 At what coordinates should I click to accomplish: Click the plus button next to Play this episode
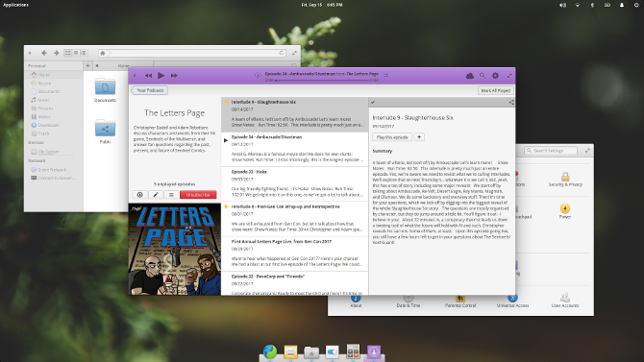(x=419, y=137)
